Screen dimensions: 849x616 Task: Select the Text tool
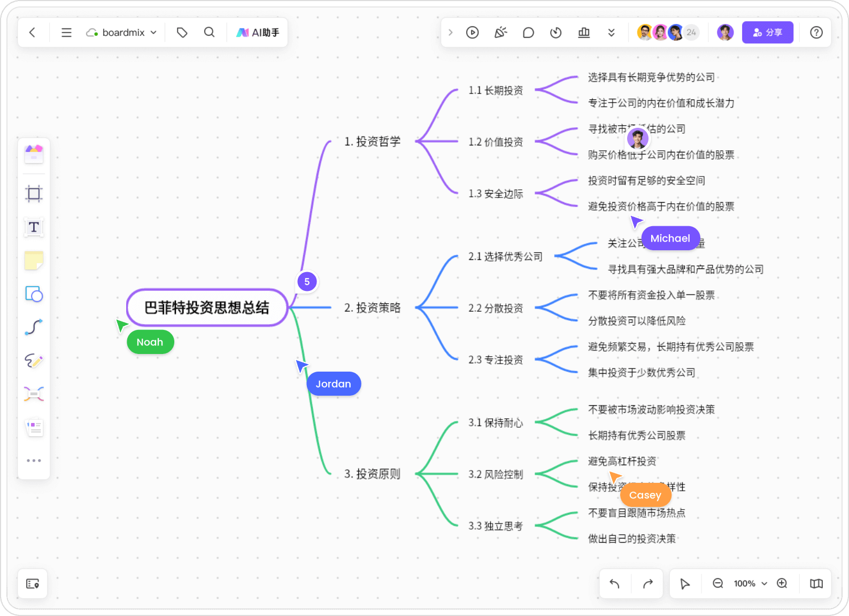[x=34, y=227]
